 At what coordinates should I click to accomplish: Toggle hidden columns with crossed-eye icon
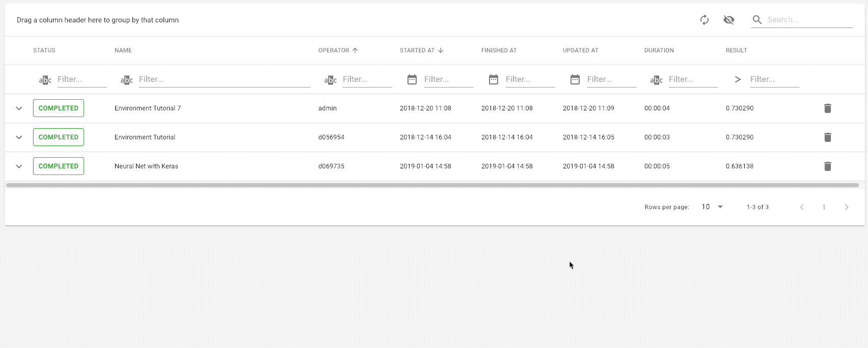(x=729, y=20)
